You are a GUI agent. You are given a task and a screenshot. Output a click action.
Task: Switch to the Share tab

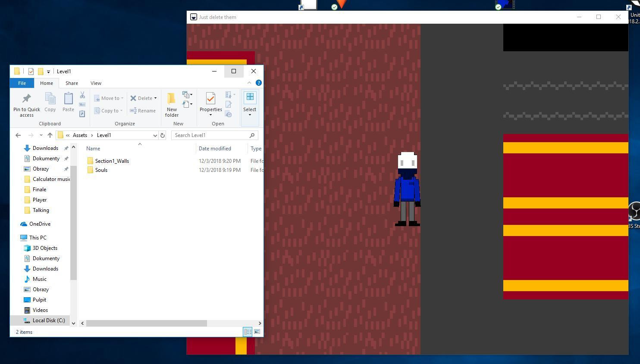point(72,83)
